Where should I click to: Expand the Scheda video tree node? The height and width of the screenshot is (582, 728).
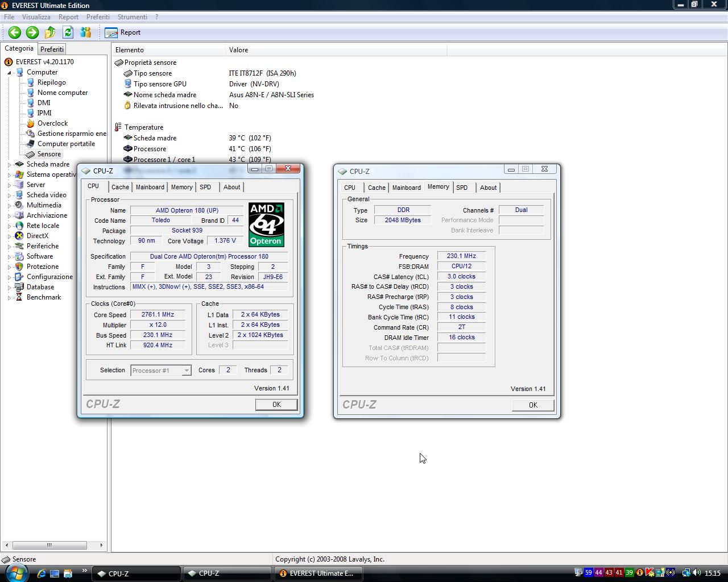[10, 196]
